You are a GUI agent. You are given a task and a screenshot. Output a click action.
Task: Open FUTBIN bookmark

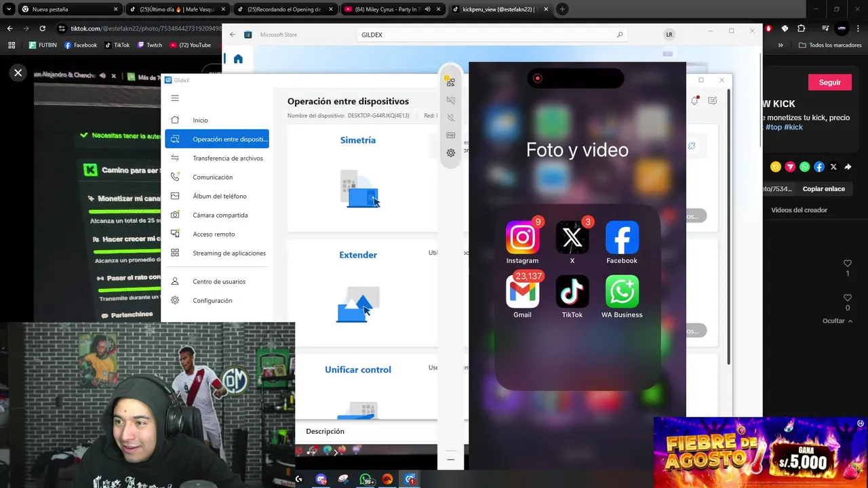[43, 45]
